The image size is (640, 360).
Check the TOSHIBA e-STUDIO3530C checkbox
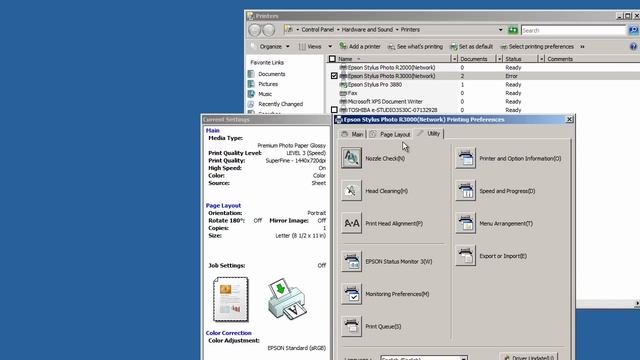tap(334, 110)
